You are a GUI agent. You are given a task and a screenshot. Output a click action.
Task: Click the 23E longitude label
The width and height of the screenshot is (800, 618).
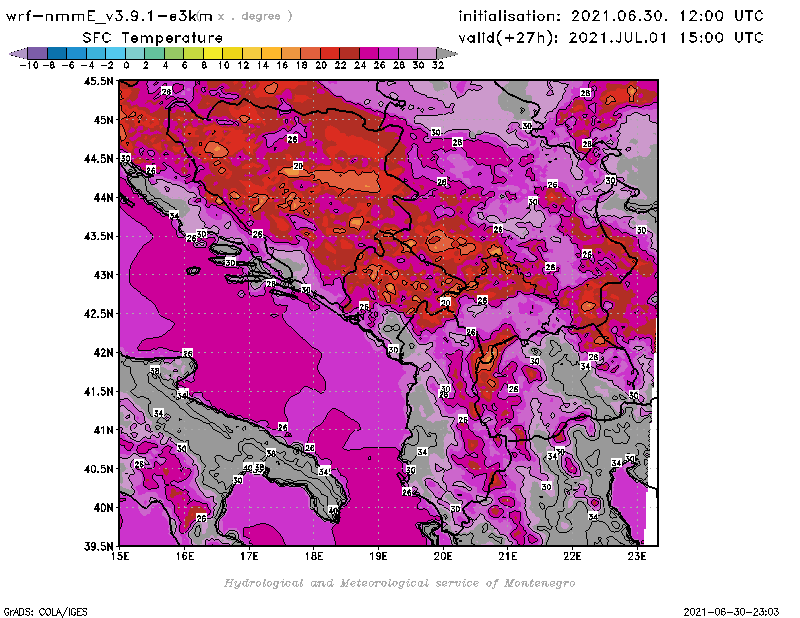[637, 556]
